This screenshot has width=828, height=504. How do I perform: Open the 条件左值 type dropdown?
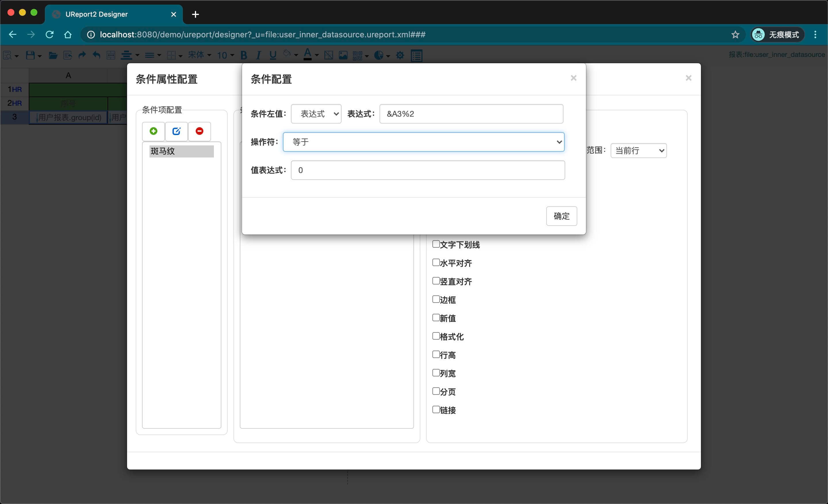316,114
